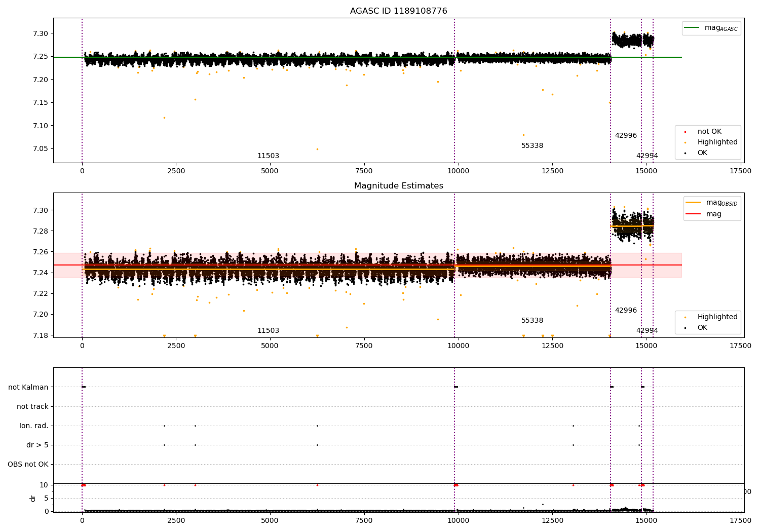Click x-axis tick 7500 in bottom plot
The image size is (760, 532).
tap(364, 520)
